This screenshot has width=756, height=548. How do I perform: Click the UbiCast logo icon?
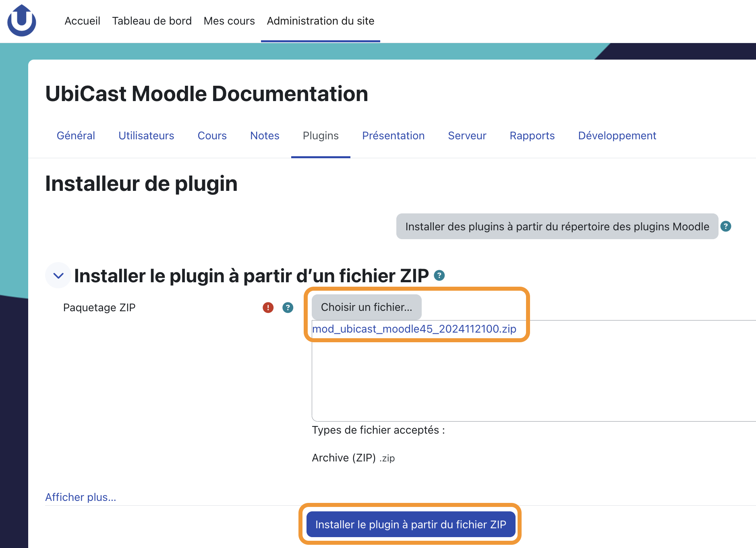tap(22, 21)
